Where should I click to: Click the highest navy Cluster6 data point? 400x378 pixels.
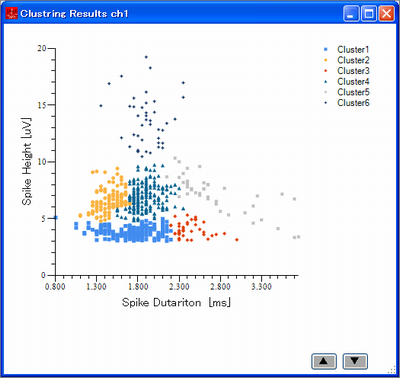pos(146,57)
